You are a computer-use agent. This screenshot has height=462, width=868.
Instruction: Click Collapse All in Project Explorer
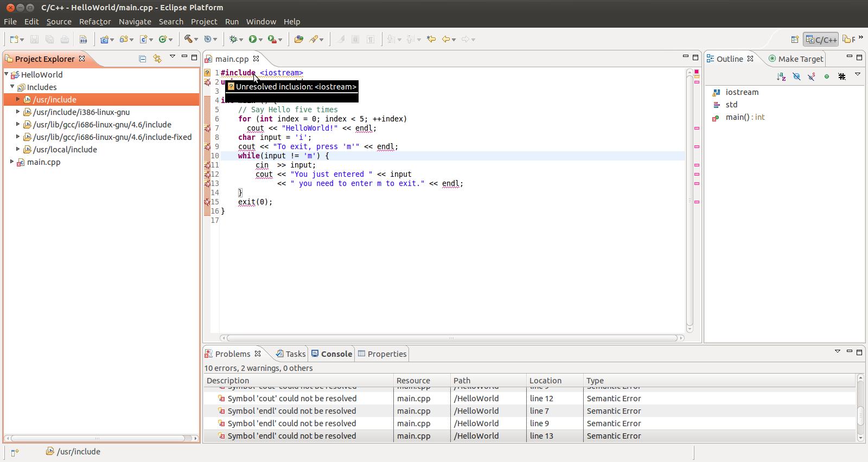142,59
